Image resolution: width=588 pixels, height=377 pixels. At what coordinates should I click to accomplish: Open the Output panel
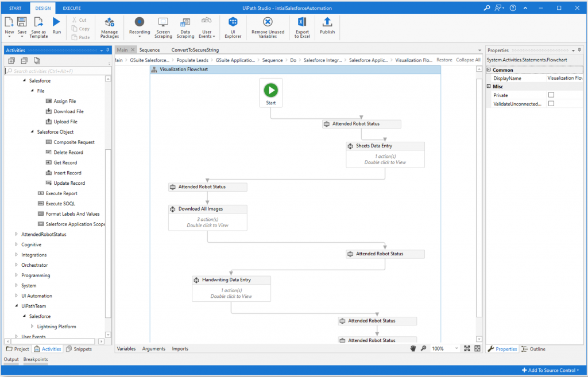11,359
